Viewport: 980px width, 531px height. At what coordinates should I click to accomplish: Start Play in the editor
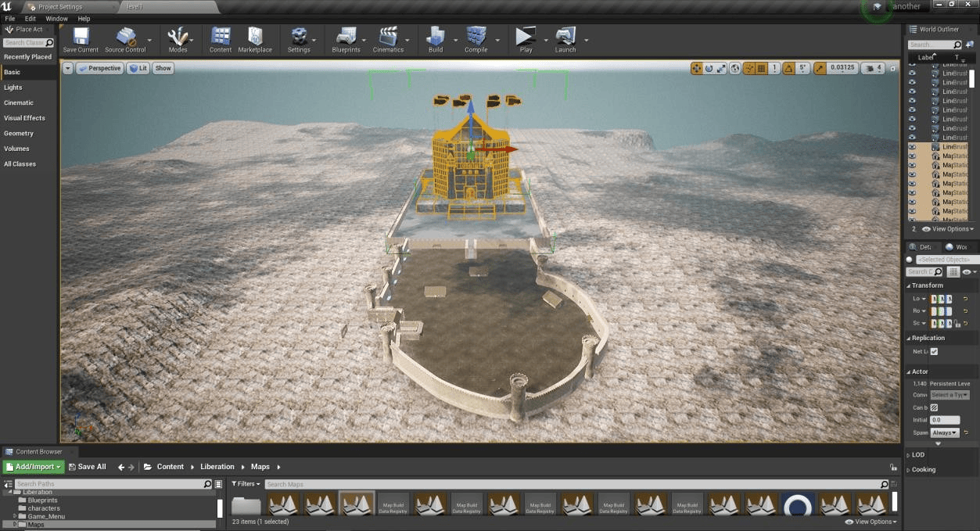526,39
